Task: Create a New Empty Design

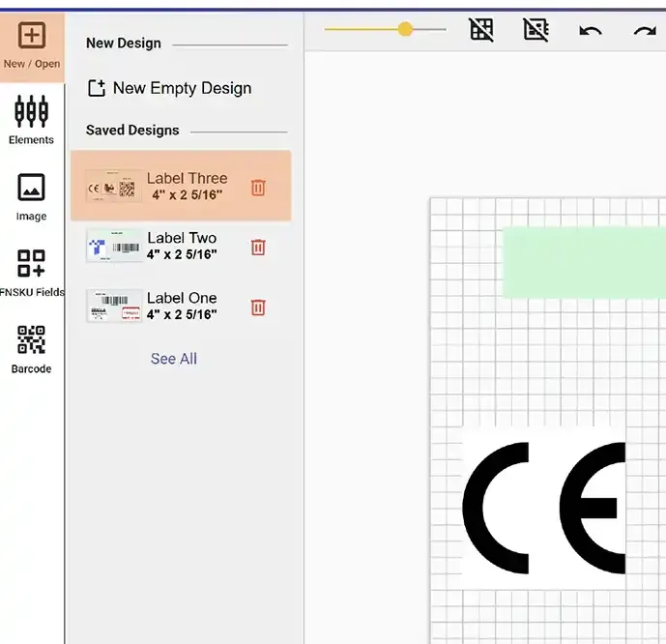Action: click(169, 88)
